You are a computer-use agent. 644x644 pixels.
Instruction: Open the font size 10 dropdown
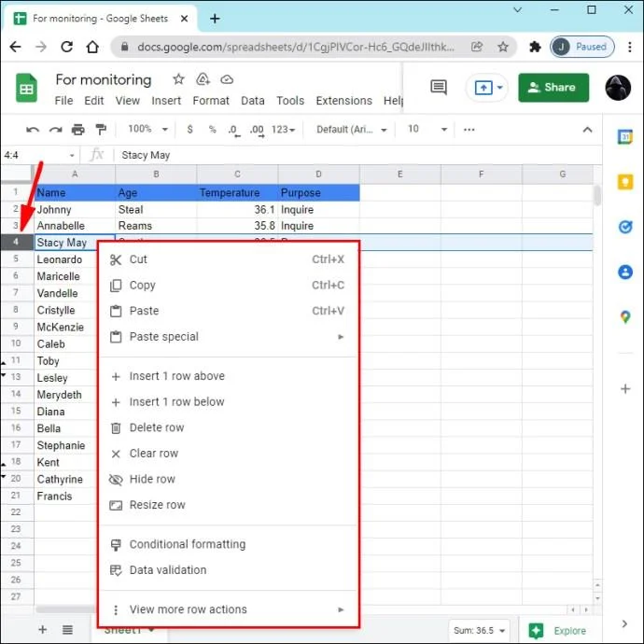(427, 130)
